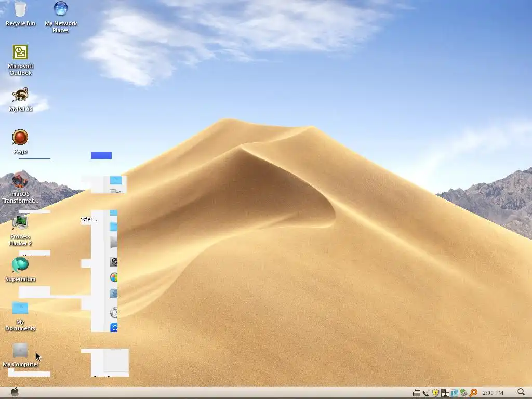Open the yellow security shield tray icon
Viewport: 532px width, 399px height.
[435, 393]
